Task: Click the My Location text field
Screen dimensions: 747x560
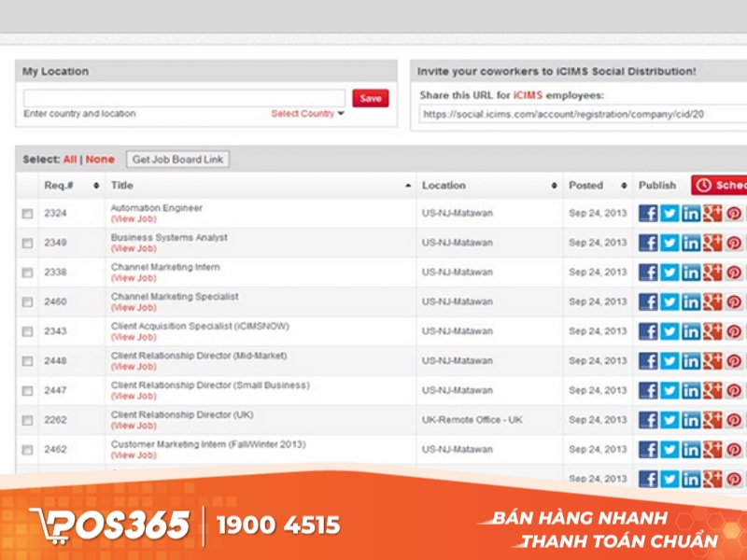Action: (x=184, y=98)
